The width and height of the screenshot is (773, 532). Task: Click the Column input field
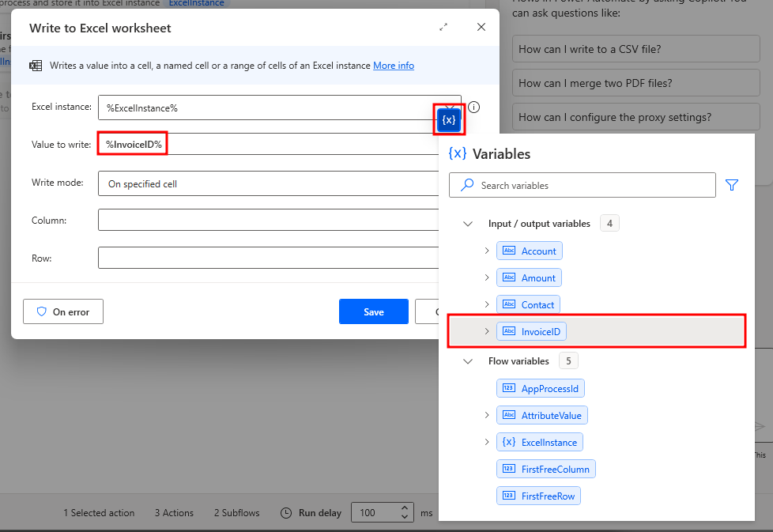tap(268, 220)
